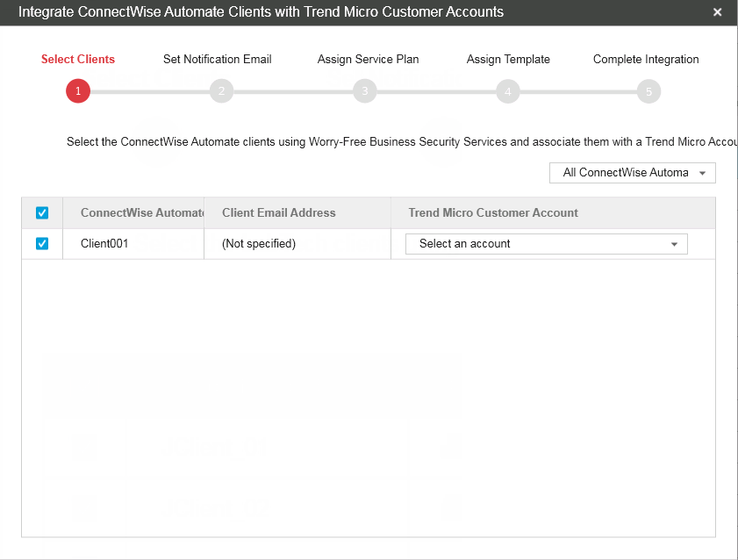The height and width of the screenshot is (560, 738).
Task: Go to the Select Clients step label
Action: 78,60
